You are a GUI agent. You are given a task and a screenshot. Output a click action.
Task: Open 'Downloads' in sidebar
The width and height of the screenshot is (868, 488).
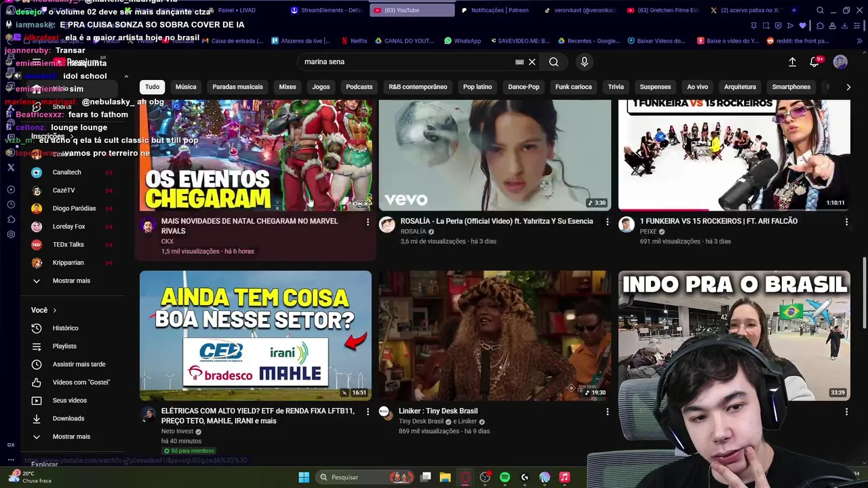pos(71,418)
